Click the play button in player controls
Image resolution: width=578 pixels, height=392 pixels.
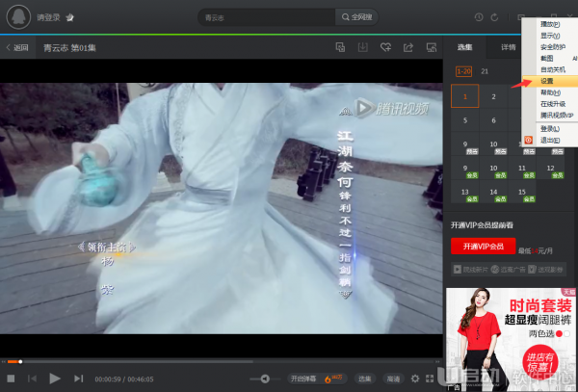[x=55, y=379]
